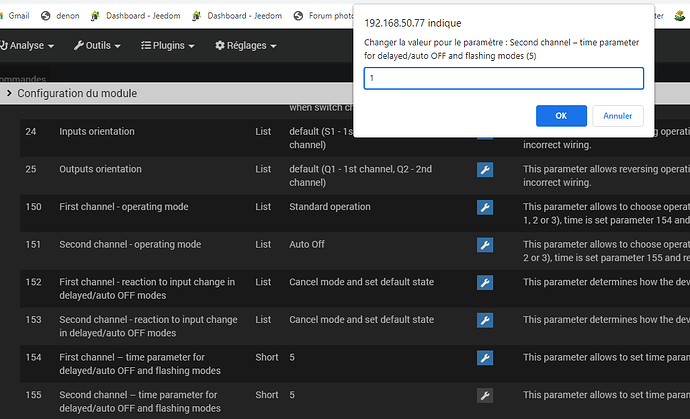
Task: Open the Outils dropdown menu
Action: click(x=98, y=45)
